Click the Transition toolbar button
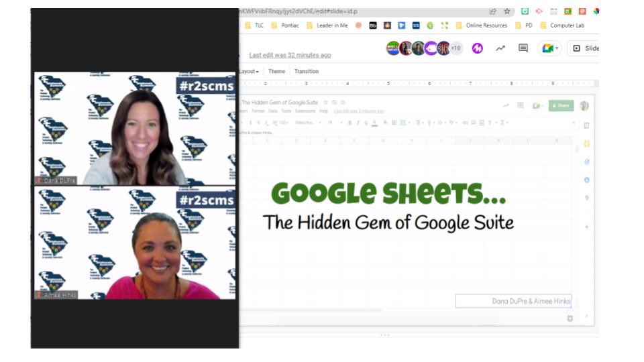 [307, 72]
